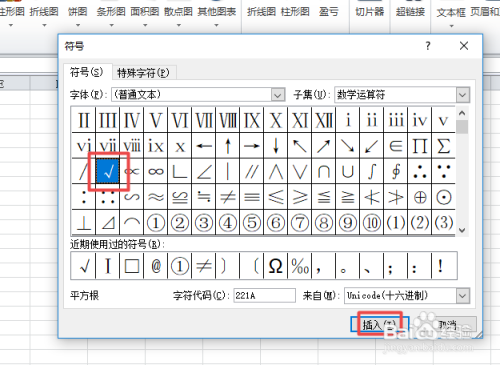The width and height of the screenshot is (500, 365).
Task: Select the contour integral symbol
Action: pyautogui.click(x=396, y=171)
